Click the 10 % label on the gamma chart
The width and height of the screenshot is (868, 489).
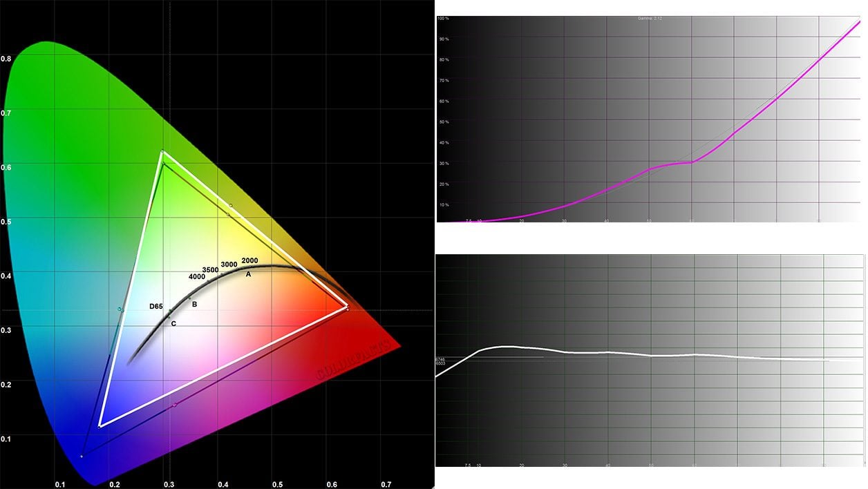[x=444, y=205]
